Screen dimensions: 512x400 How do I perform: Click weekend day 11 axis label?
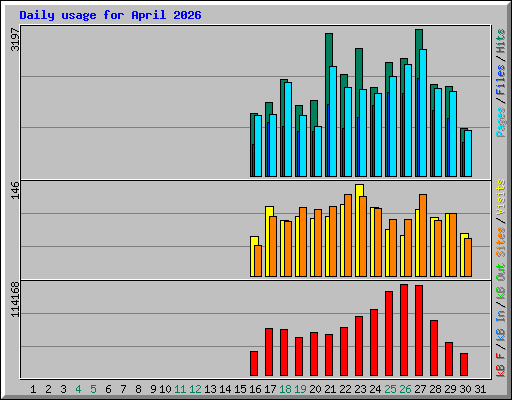(180, 389)
